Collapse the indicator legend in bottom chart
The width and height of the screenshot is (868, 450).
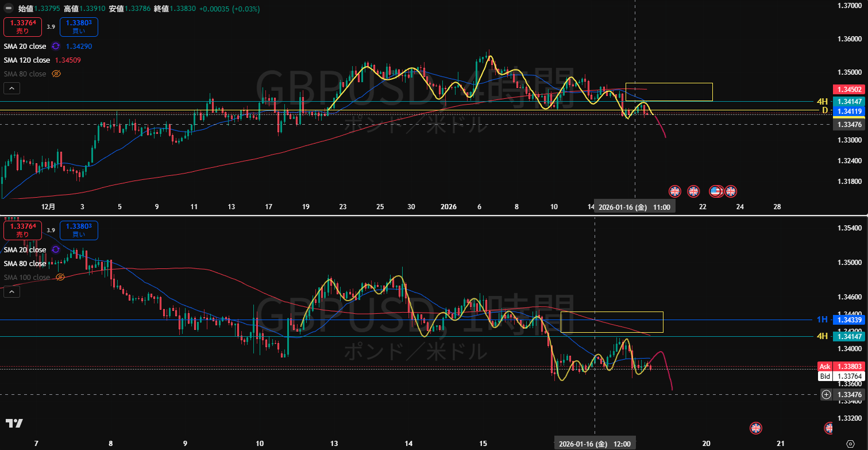[x=11, y=291]
